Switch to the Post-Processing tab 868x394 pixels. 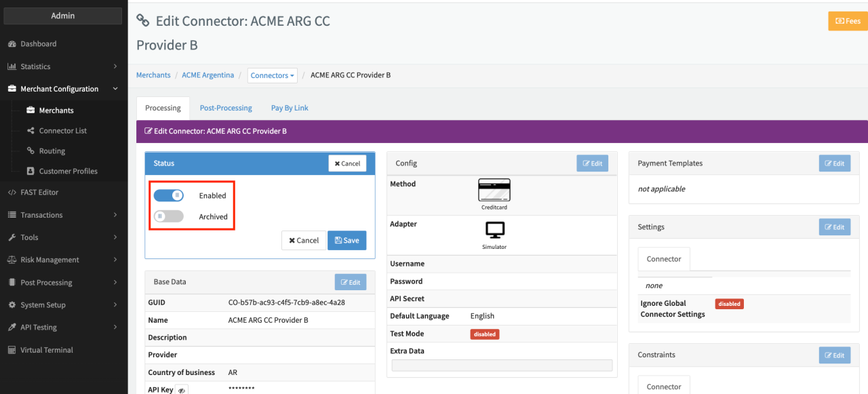226,108
